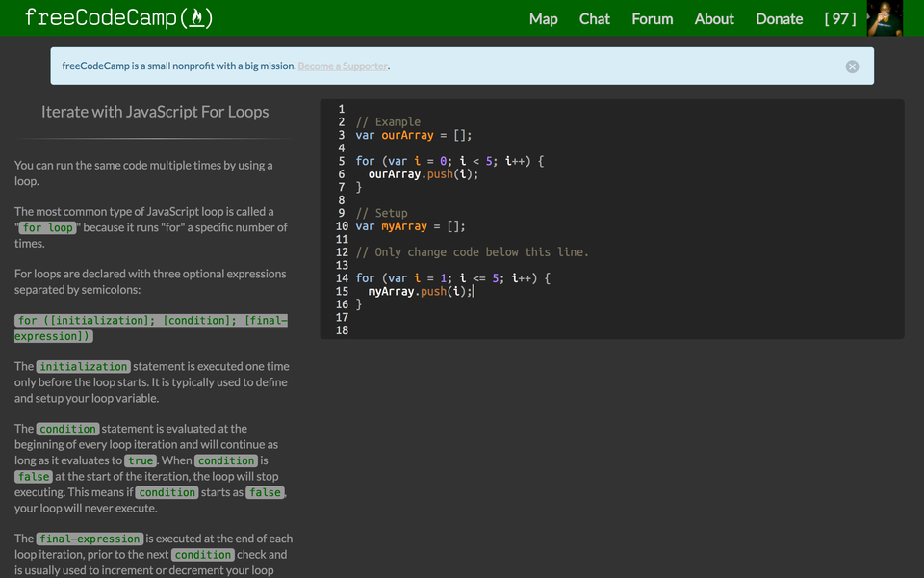The image size is (924, 578).
Task: Click the var ourArray = []; code line
Action: pyautogui.click(x=413, y=135)
